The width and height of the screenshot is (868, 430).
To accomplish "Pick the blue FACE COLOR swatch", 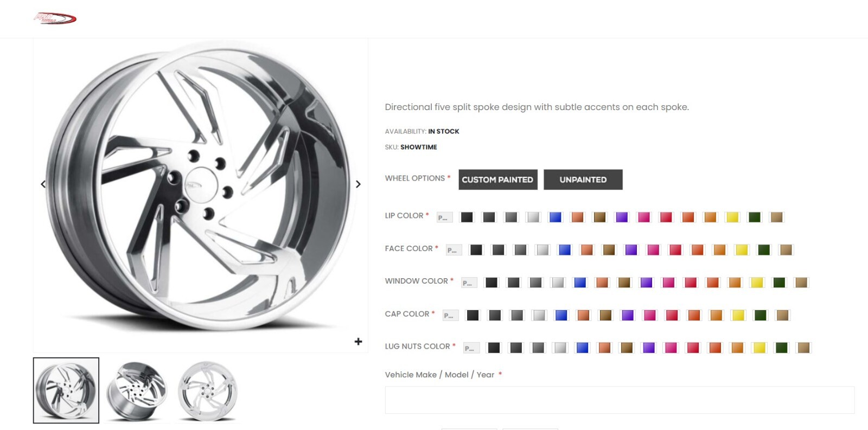I will click(x=565, y=249).
